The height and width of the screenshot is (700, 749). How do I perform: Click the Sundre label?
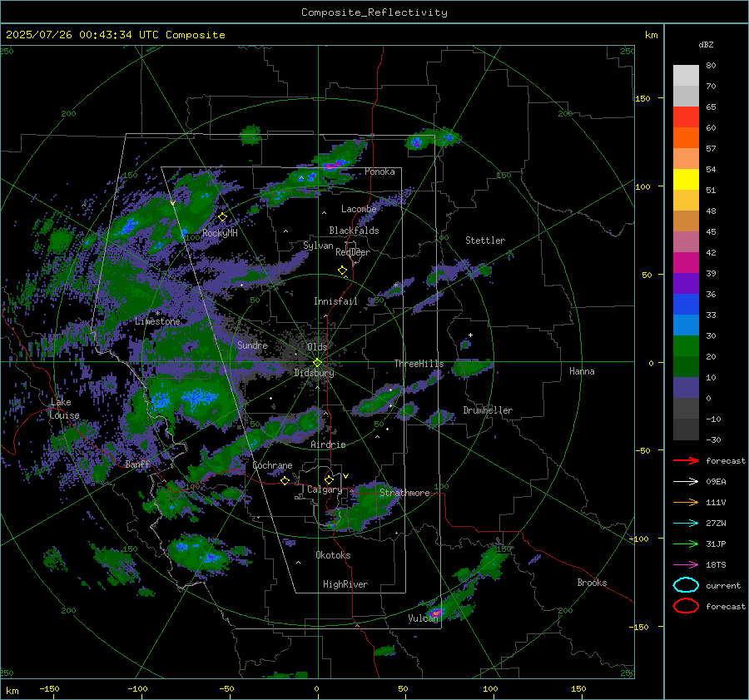click(252, 345)
